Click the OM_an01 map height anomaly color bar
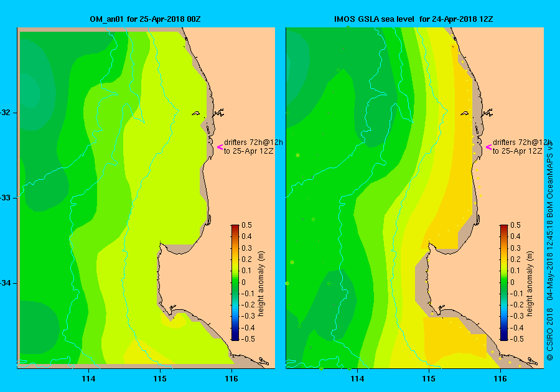This screenshot has height=392, width=560. (235, 282)
